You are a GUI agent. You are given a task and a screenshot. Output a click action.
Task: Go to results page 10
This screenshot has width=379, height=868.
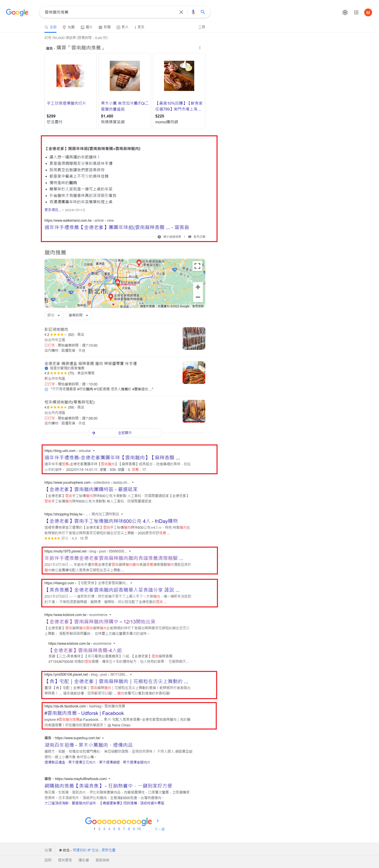tap(139, 829)
